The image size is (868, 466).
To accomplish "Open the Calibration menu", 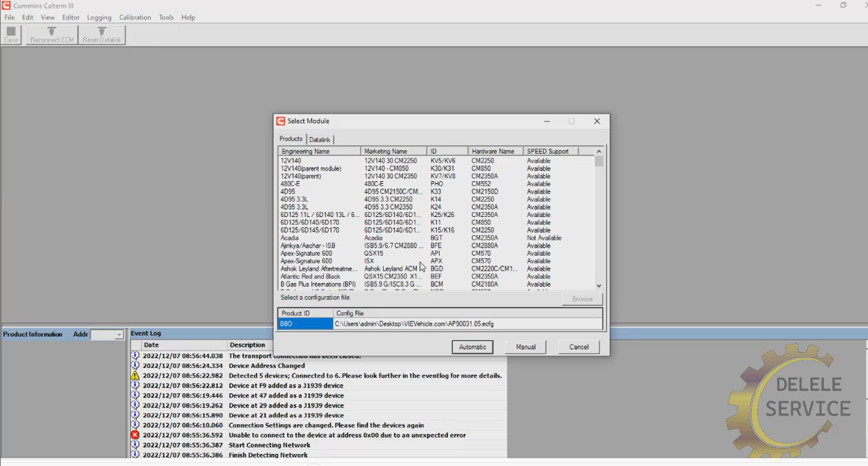I will point(135,17).
